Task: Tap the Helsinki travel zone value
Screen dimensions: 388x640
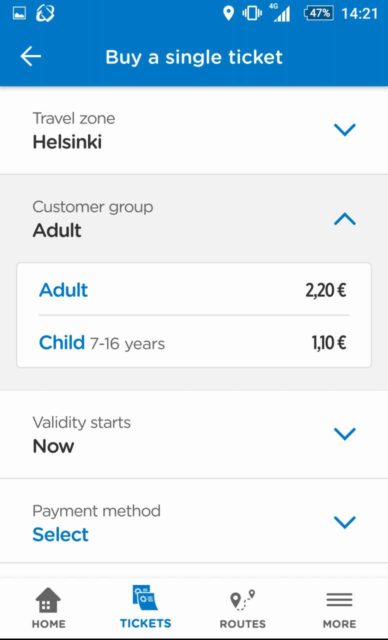Action: (x=67, y=142)
